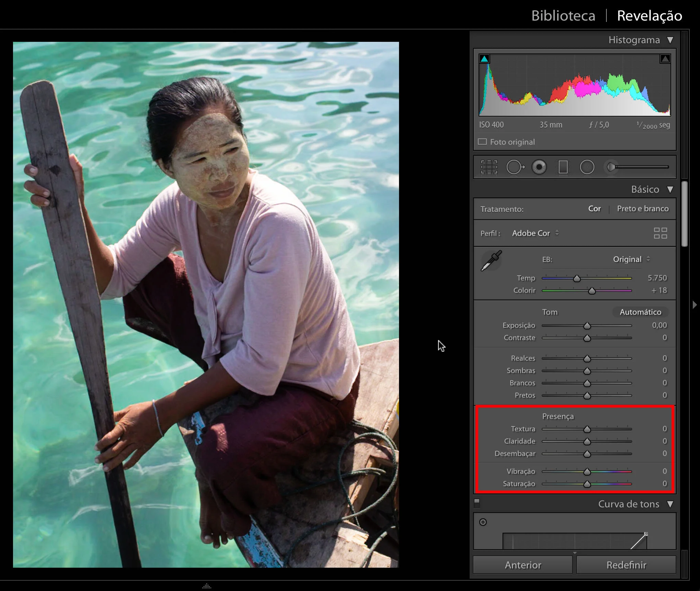Switch to the Biblioteca module
Screen dimensions: 700x591
pos(563,16)
